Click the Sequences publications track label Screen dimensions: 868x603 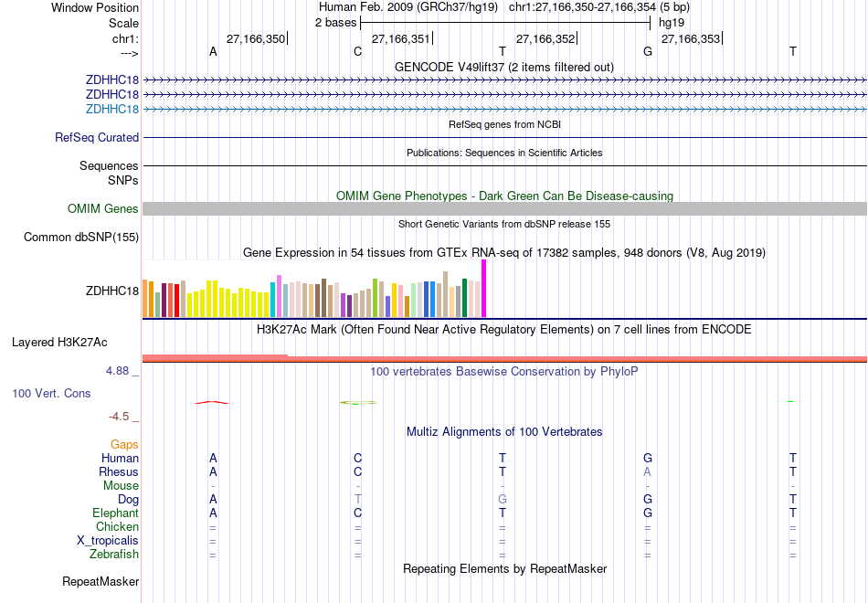[109, 165]
